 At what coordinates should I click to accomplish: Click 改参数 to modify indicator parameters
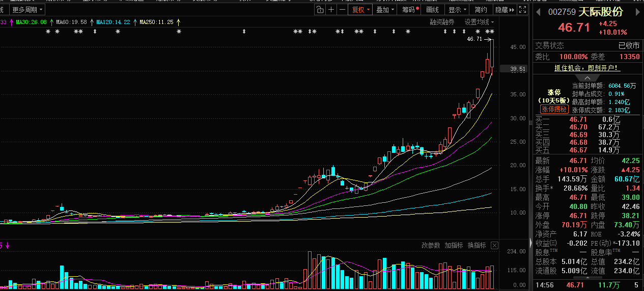[x=431, y=245]
